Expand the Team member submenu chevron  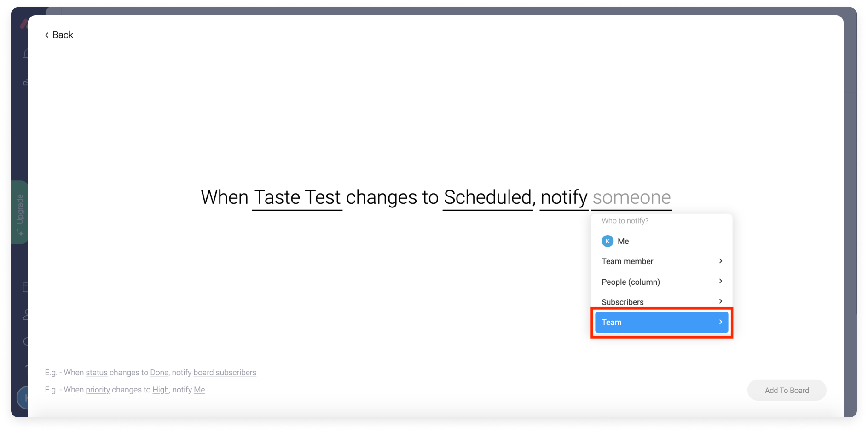point(721,261)
